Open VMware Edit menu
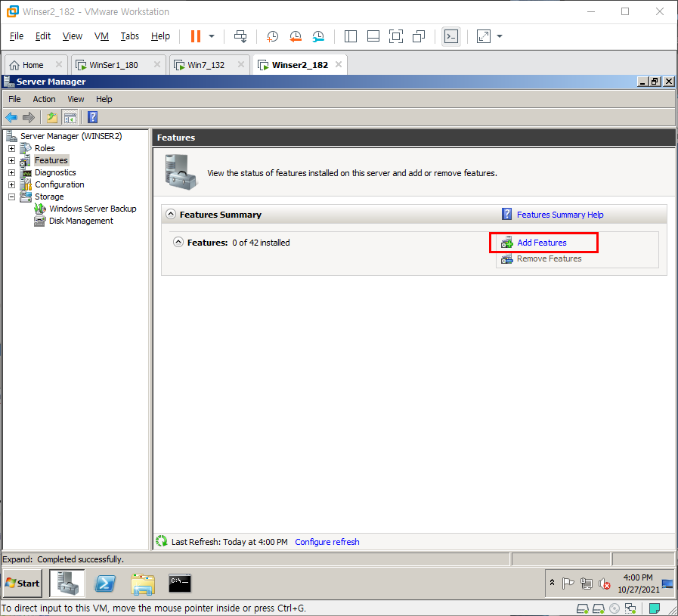This screenshot has width=678, height=616. [43, 36]
